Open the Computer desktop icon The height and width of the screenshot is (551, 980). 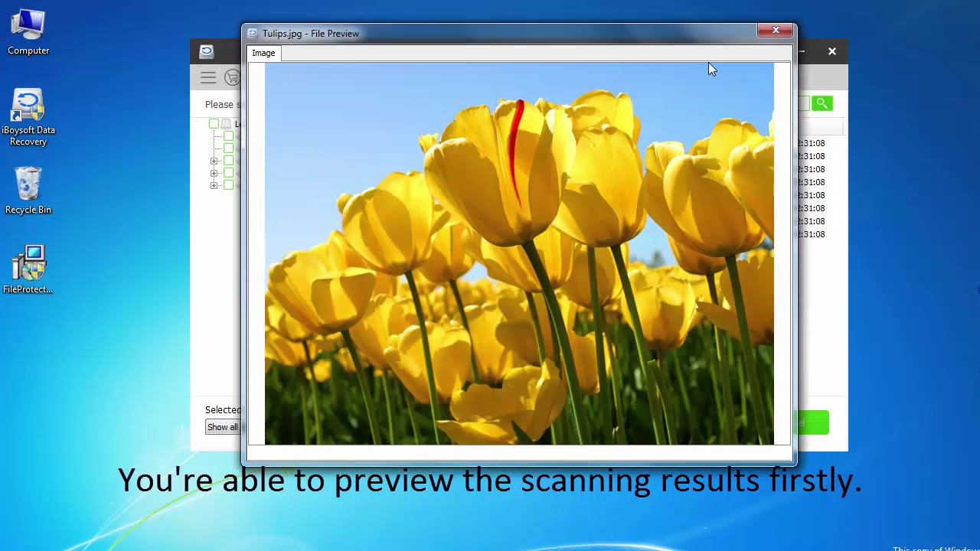pyautogui.click(x=28, y=32)
